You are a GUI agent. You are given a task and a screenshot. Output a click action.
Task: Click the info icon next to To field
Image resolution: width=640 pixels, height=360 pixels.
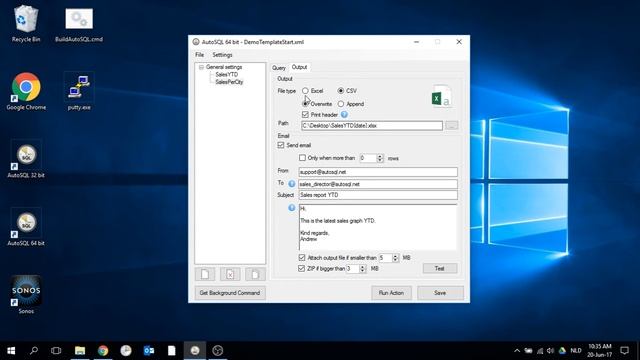pos(291,184)
